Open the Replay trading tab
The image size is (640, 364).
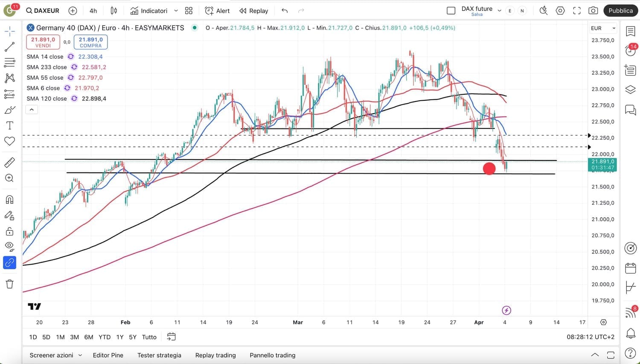click(x=215, y=355)
